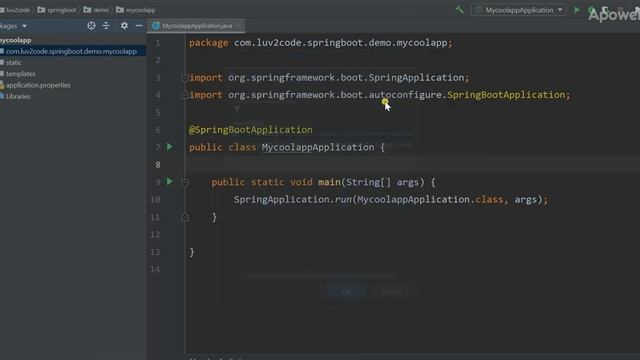Select the demo breadcrumb folder
640x360 pixels.
click(x=96, y=10)
